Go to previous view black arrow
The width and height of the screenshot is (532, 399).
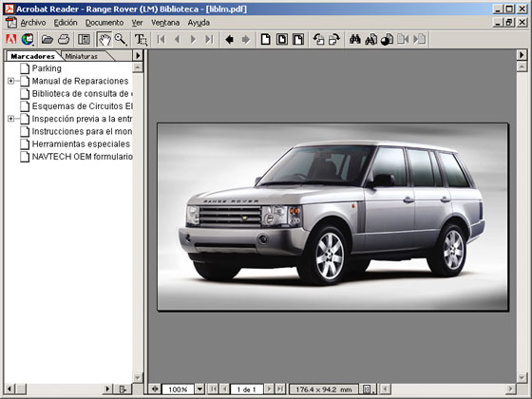pyautogui.click(x=229, y=39)
